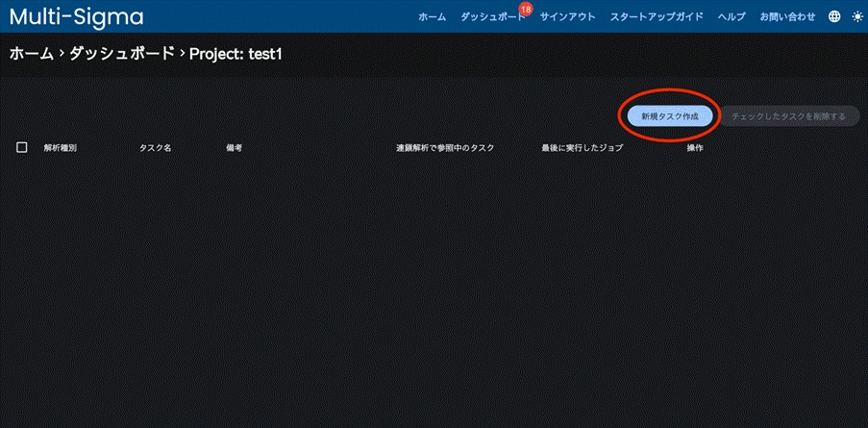This screenshot has width=868, height=428.
Task: Click the 最後に実行したジョブ column header
Action: point(583,148)
